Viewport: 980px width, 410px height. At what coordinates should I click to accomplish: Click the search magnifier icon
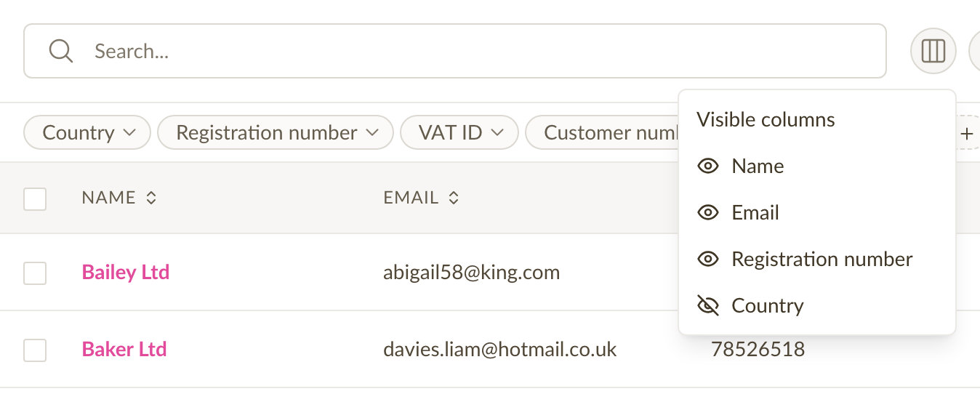point(60,51)
